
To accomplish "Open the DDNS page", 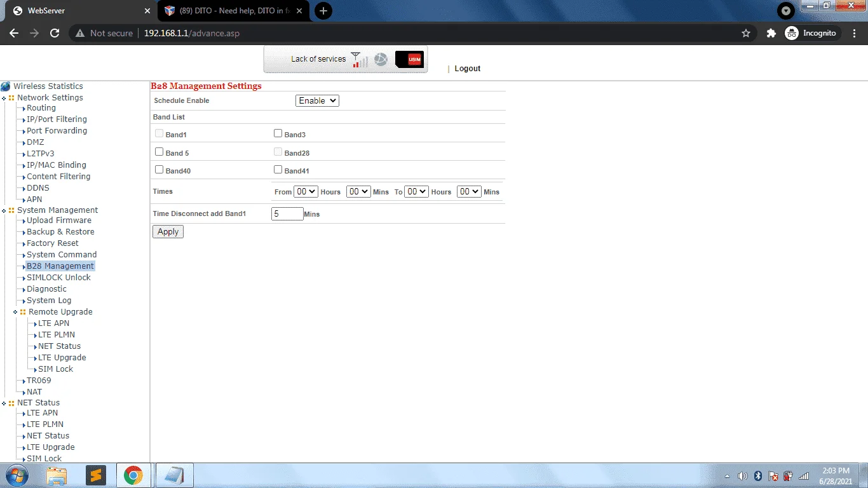I will (38, 188).
